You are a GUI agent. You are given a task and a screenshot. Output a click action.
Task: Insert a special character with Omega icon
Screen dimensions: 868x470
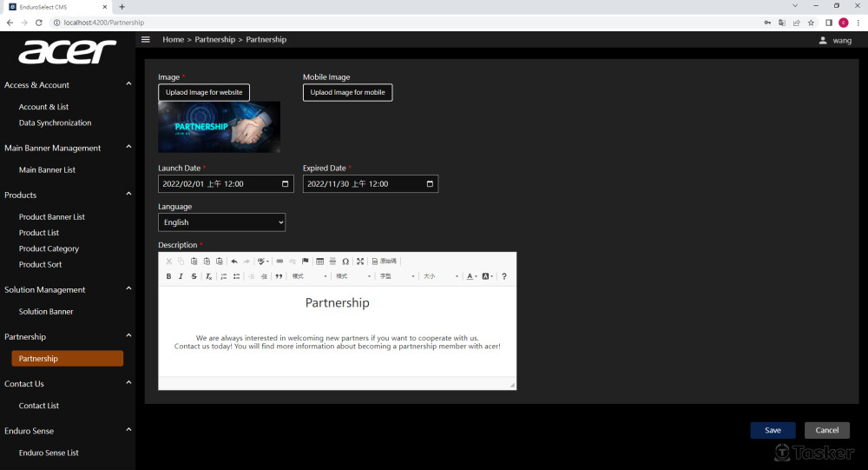pos(345,261)
